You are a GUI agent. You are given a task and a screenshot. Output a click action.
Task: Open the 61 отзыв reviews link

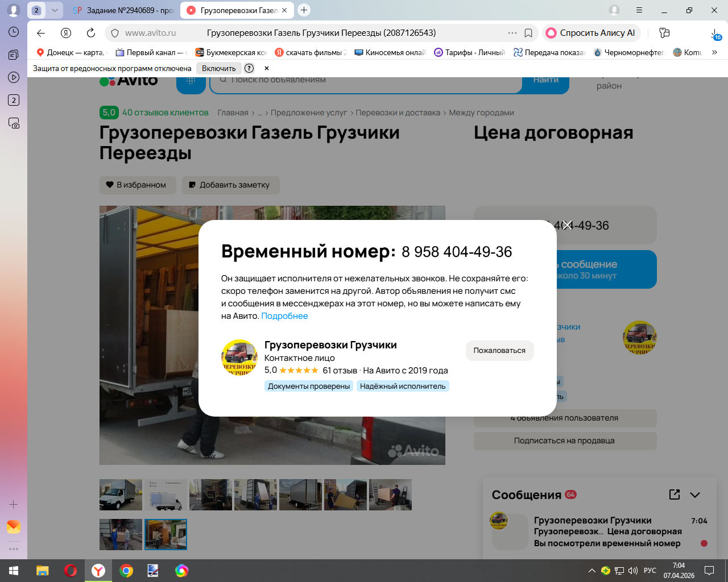pyautogui.click(x=340, y=371)
